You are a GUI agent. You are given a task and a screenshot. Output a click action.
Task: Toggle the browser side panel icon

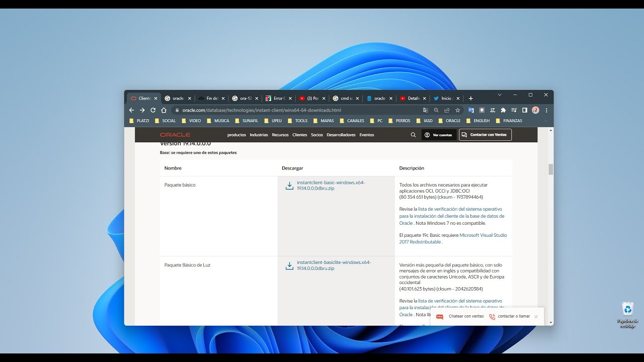[524, 110]
